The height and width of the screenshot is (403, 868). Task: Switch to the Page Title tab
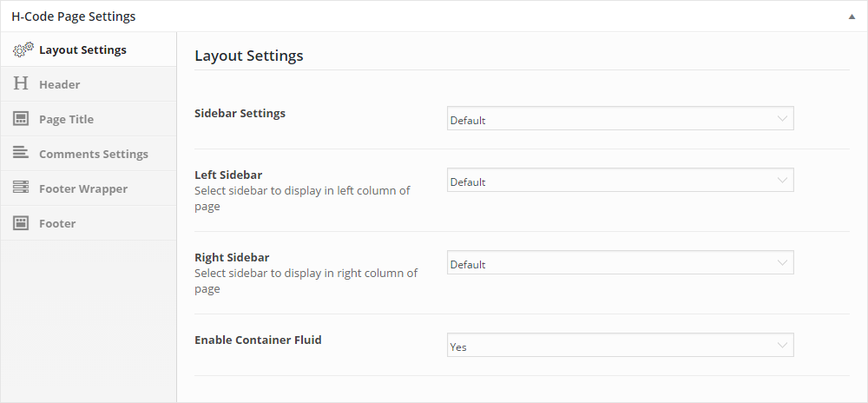[x=66, y=119]
